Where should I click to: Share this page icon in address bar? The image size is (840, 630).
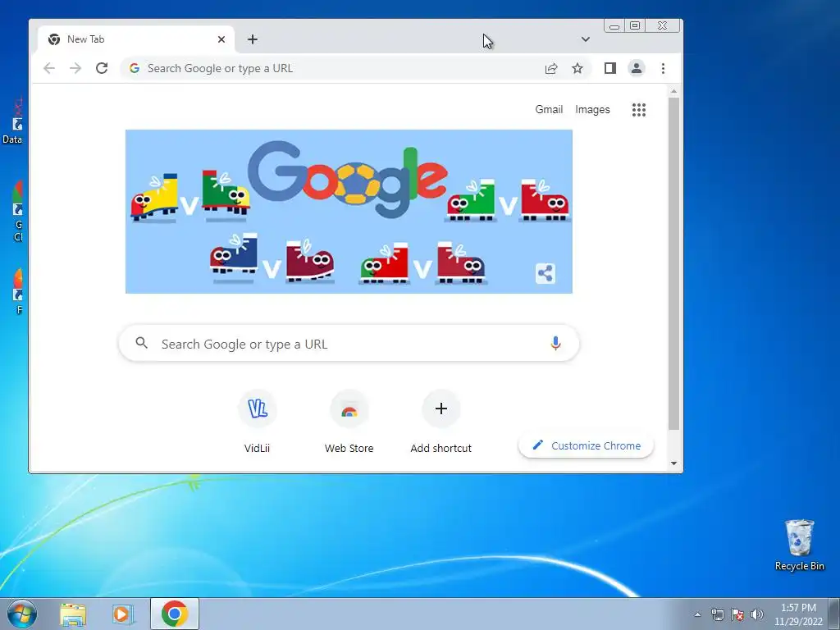551,69
